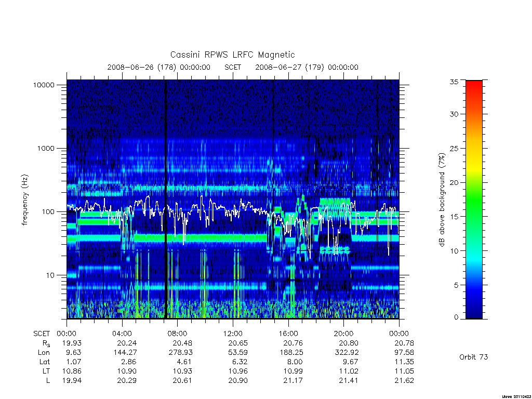Click the Lat value 11.35
Screen dimensions: 532x399
(404, 362)
